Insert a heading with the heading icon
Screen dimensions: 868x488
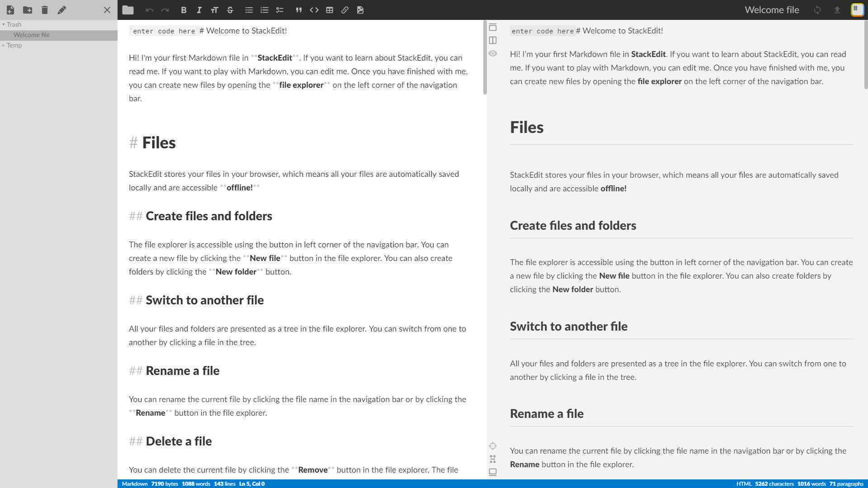pyautogui.click(x=214, y=10)
